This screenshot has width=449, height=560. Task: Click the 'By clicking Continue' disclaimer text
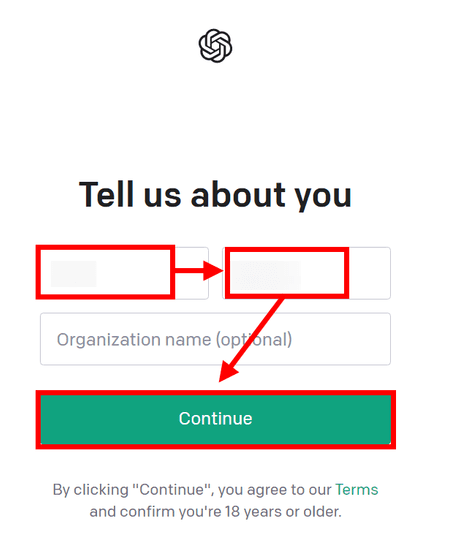(x=215, y=501)
